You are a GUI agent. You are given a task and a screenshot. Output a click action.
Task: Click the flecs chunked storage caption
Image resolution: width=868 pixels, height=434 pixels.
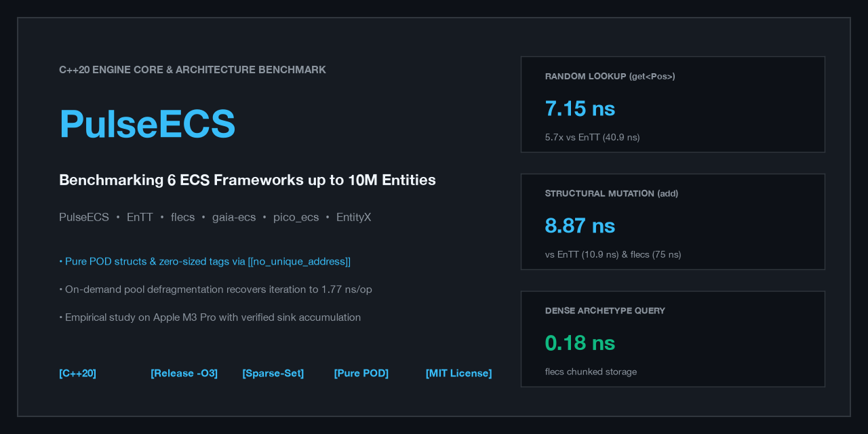click(x=591, y=372)
